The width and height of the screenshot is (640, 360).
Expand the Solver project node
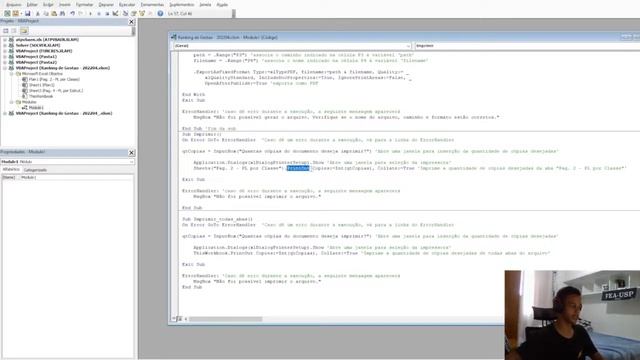click(x=5, y=45)
